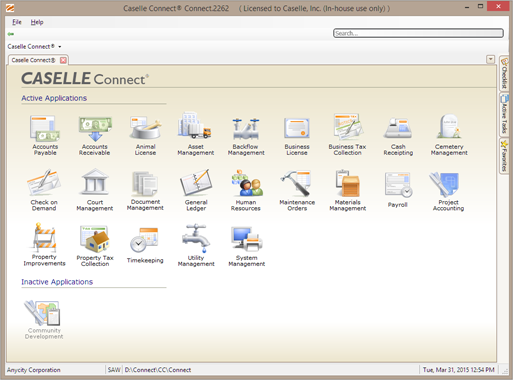Open the Animal License application

[145, 135]
